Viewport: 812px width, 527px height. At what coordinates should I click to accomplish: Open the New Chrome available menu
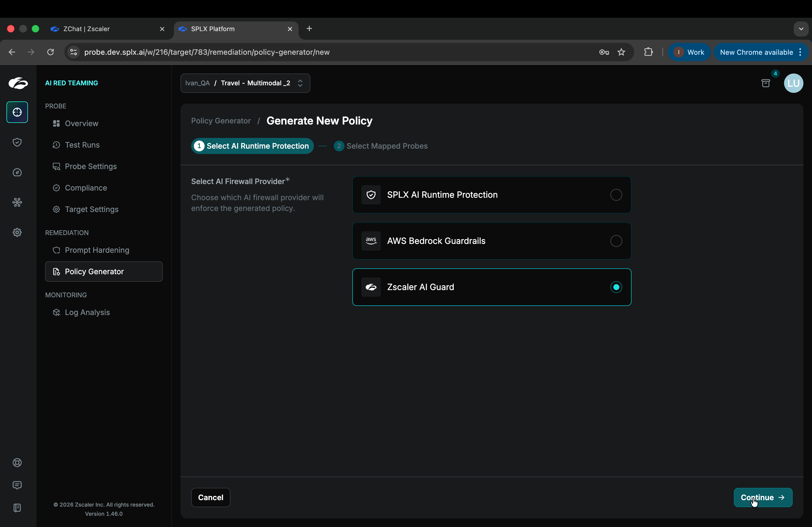click(760, 52)
